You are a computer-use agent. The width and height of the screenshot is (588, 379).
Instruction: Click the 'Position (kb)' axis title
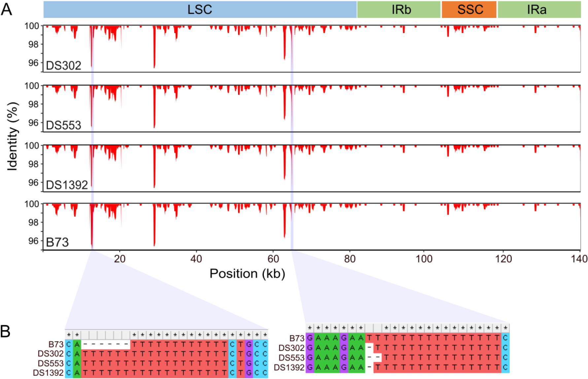point(247,274)
